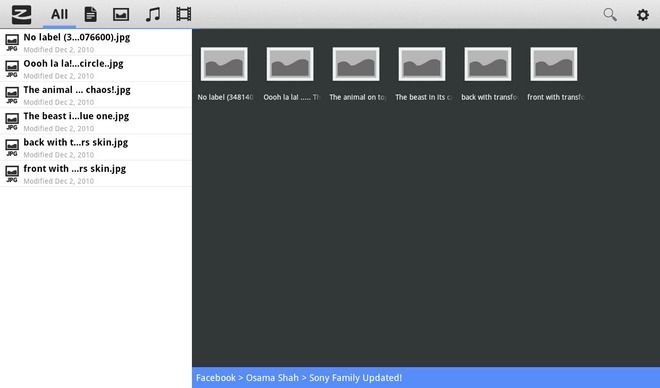Filter by videos film tab icon
The image size is (660, 388).
point(184,14)
